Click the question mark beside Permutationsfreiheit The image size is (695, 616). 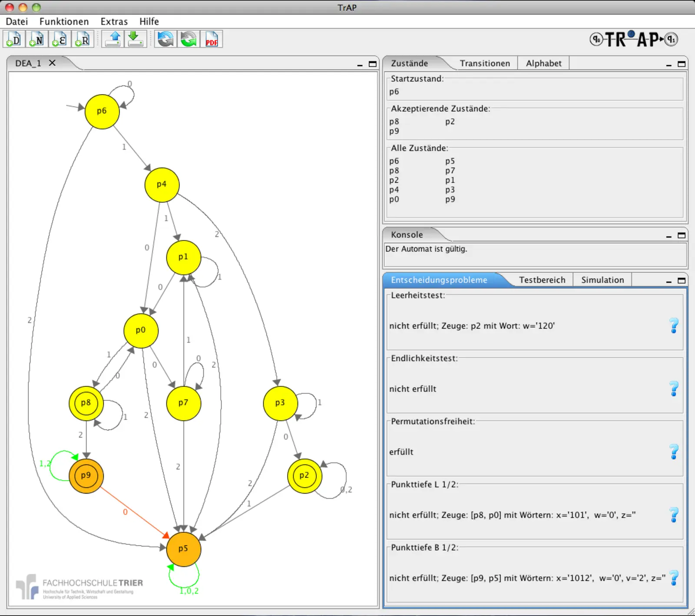point(674,451)
